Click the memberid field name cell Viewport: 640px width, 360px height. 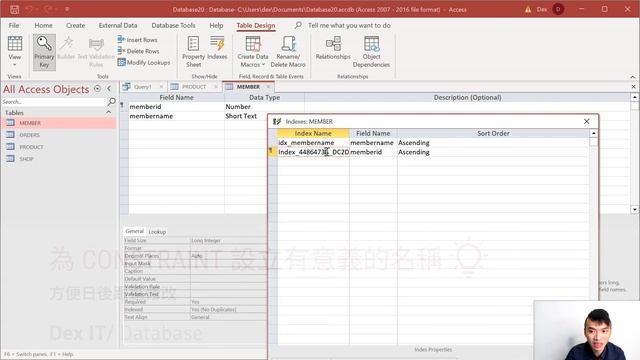(x=176, y=107)
